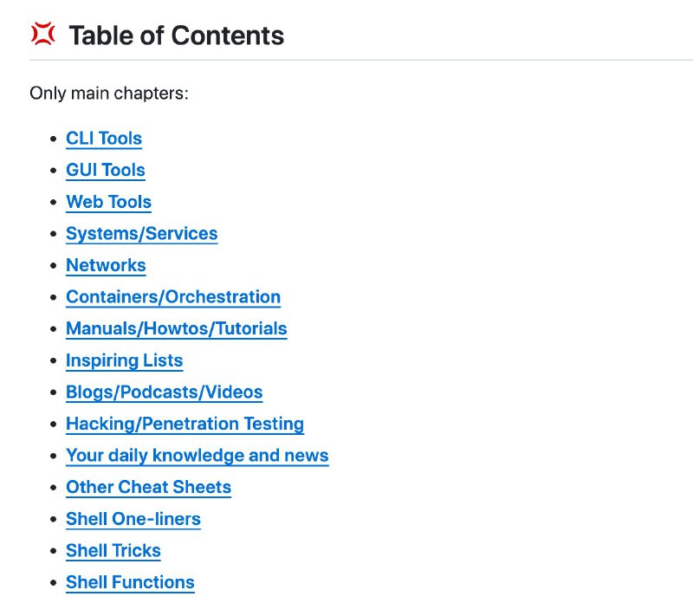The image size is (693, 616).
Task: Open the Shell One-liners chapter
Action: [133, 519]
